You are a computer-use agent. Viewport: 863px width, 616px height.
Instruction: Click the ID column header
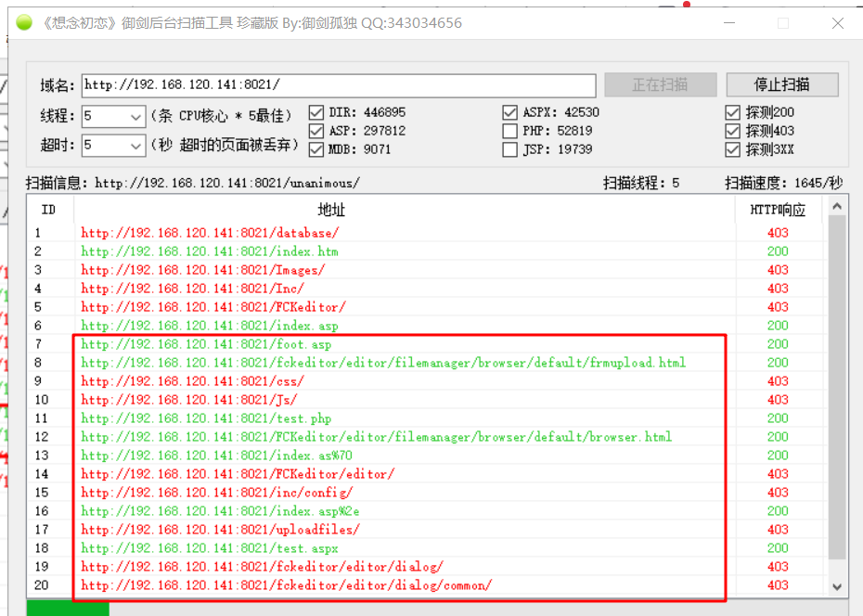(49, 210)
